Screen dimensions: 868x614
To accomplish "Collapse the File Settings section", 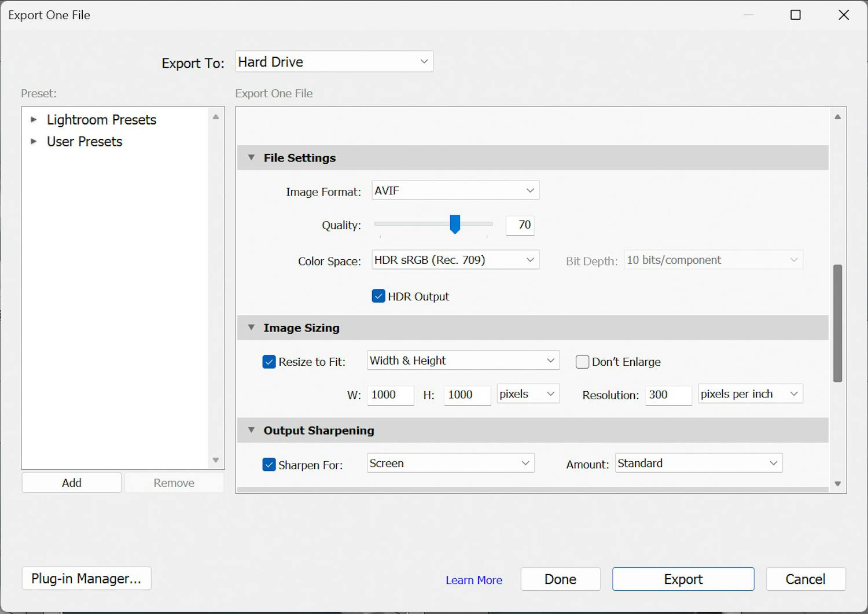I will point(251,157).
